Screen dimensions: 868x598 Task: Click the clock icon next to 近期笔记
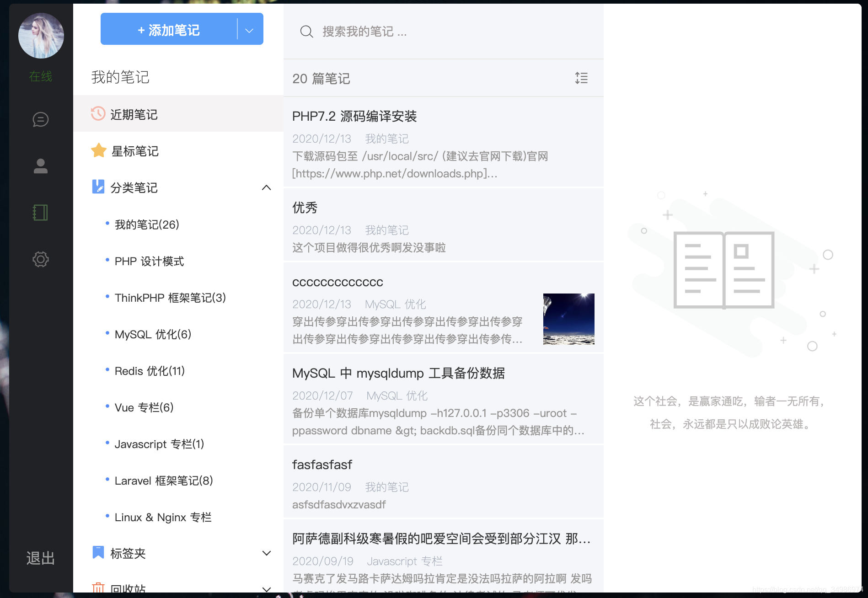pos(98,113)
